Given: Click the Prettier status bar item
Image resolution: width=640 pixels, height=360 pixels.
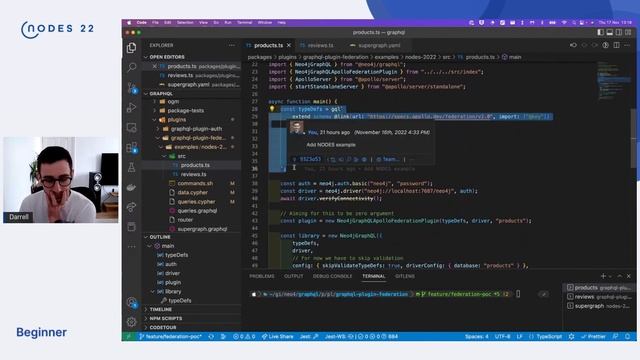Looking at the screenshot, I should (593, 337).
